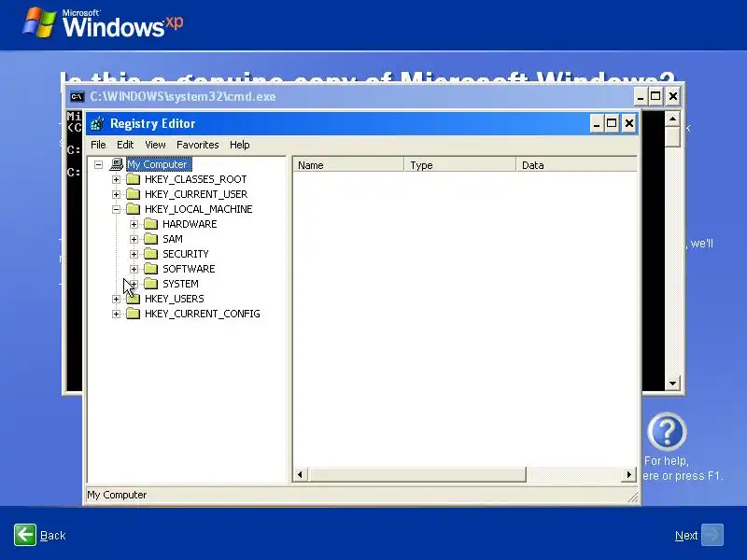Click the blue question mark help icon
This screenshot has width=747, height=560.
(667, 432)
